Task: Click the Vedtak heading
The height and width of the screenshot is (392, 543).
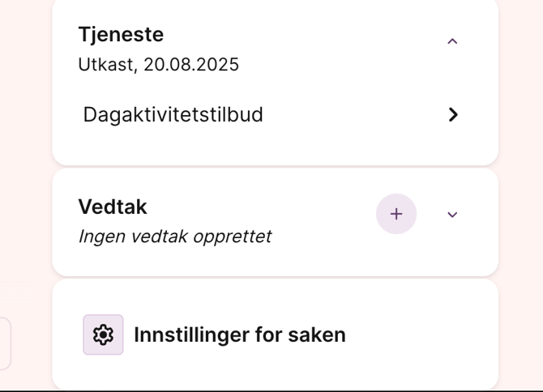Action: click(113, 207)
